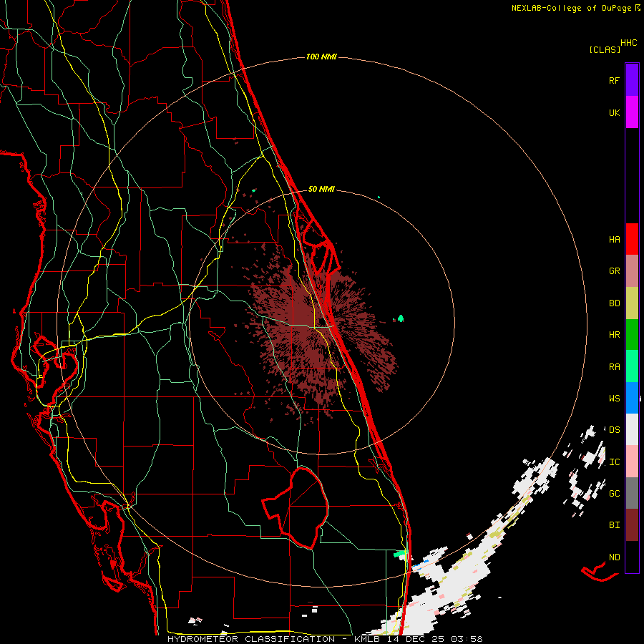Click the BI brown legend swatch
The height and width of the screenshot is (644, 644).
tap(632, 525)
